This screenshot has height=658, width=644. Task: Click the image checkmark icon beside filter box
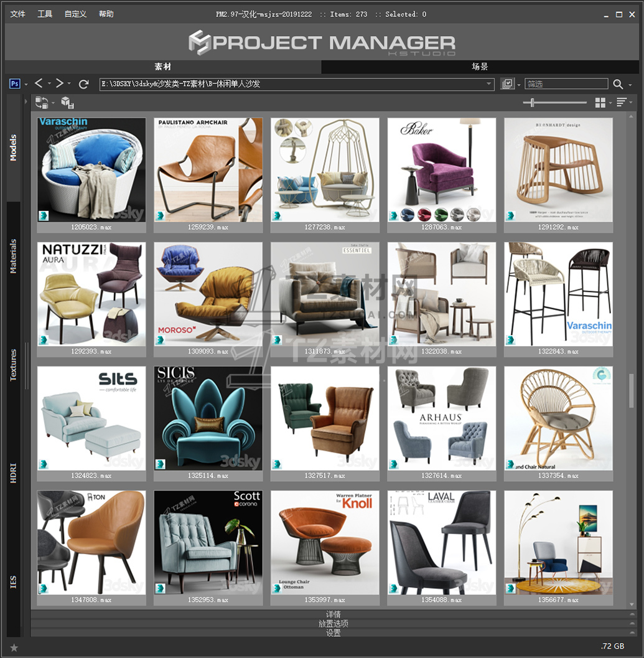(508, 84)
